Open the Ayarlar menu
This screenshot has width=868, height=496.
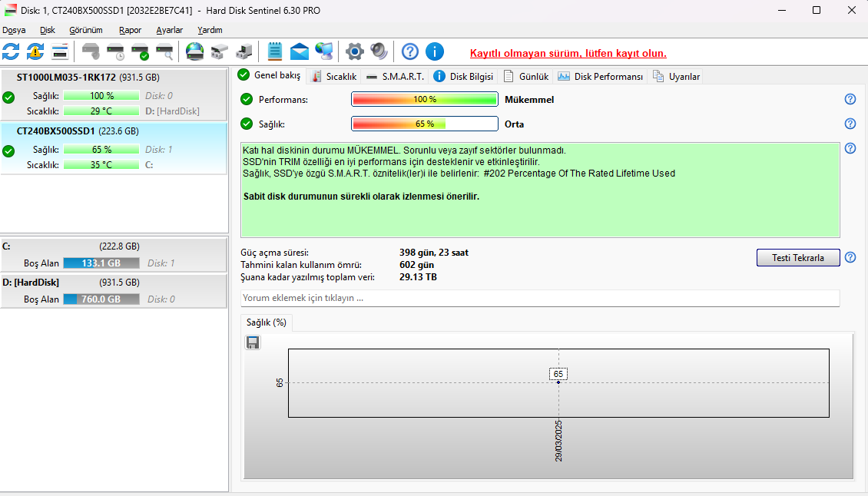[170, 30]
